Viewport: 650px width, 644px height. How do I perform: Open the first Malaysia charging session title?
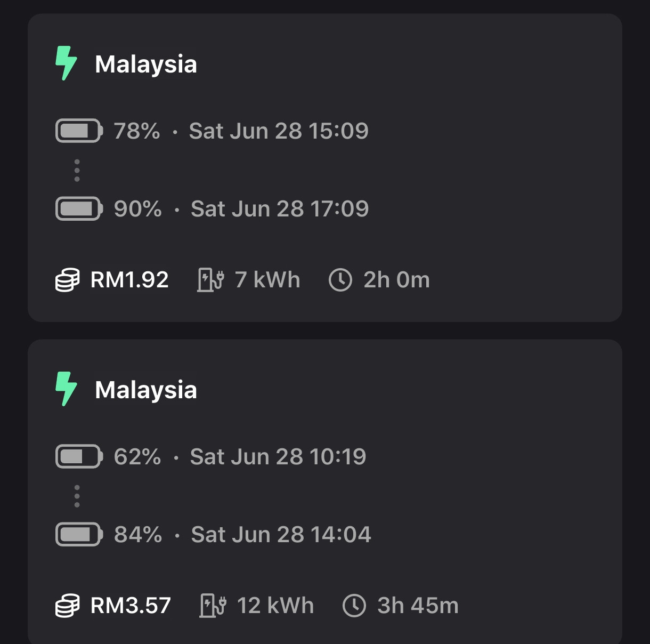(146, 65)
